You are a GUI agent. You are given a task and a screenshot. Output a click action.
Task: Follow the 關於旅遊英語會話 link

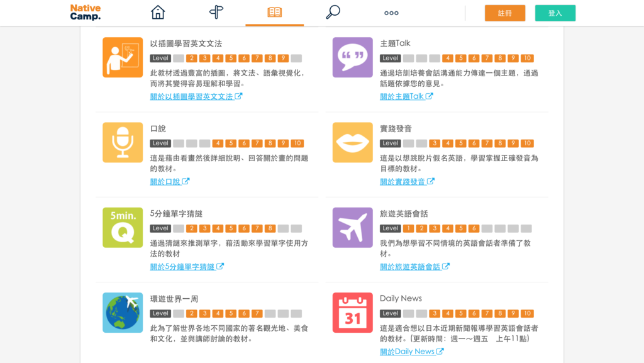pos(414,267)
